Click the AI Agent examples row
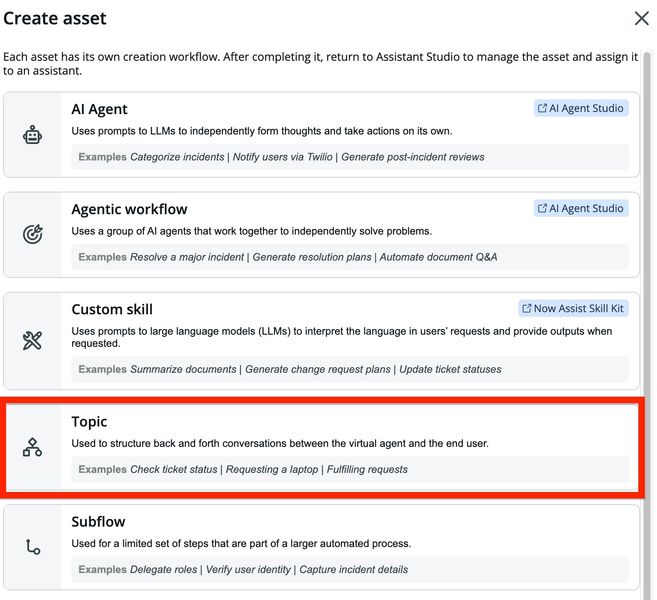Image resolution: width=657 pixels, height=600 pixels. 349,157
